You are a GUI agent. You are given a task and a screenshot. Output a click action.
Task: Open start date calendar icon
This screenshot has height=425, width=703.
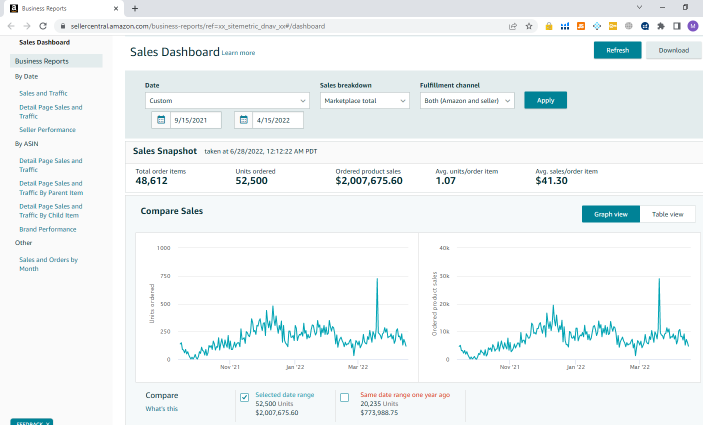[161, 120]
